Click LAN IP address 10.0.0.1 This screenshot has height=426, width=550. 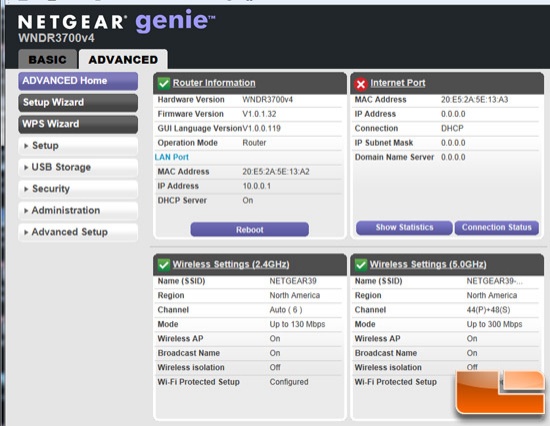click(x=257, y=186)
